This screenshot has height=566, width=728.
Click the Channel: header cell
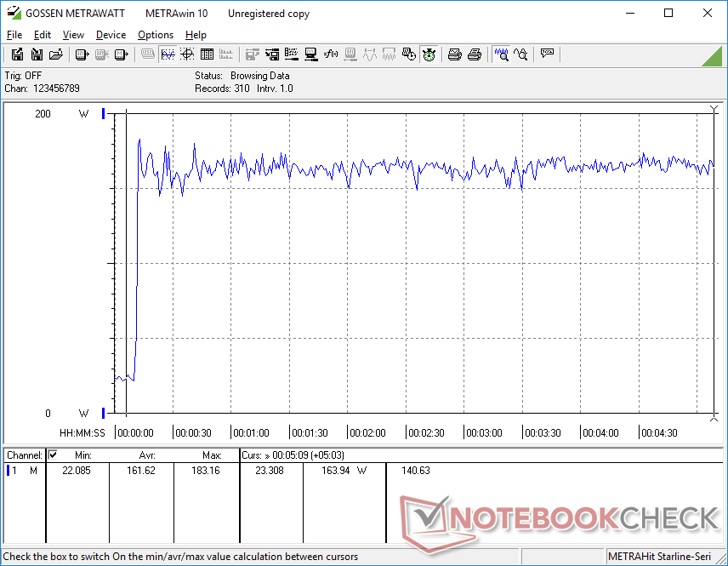click(x=25, y=455)
